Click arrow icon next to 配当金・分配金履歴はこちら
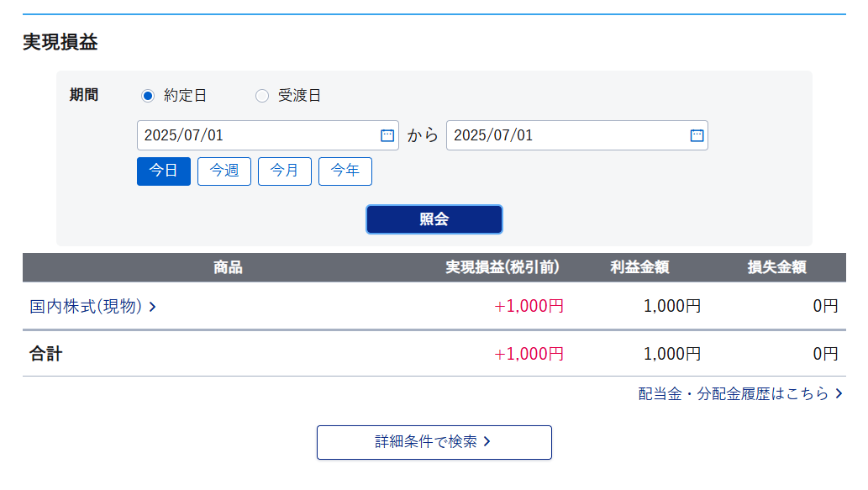This screenshot has width=868, height=490. pyautogui.click(x=839, y=393)
